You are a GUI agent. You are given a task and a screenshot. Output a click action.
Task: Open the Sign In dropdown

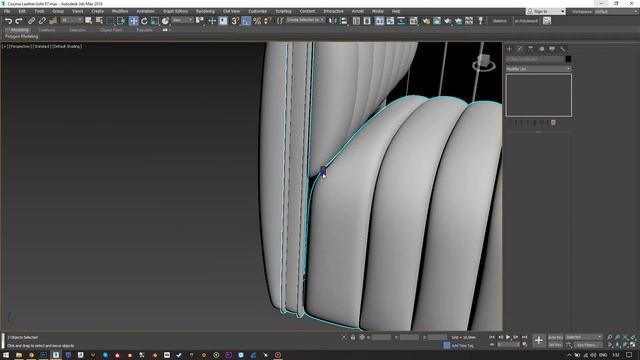click(546, 11)
